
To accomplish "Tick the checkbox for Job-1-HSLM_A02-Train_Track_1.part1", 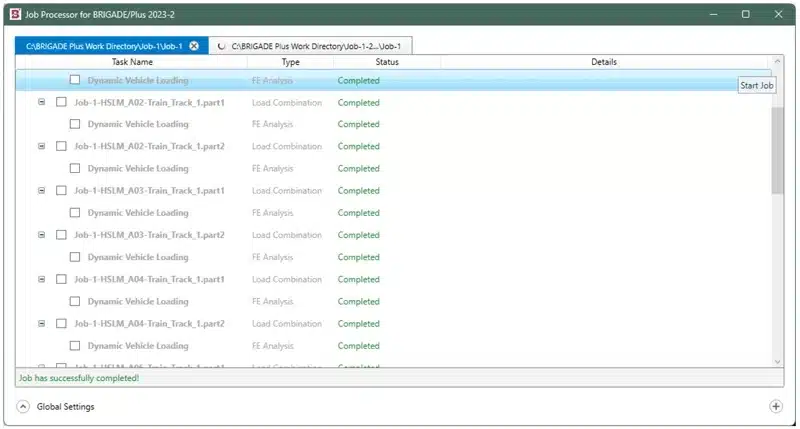I will coord(61,102).
